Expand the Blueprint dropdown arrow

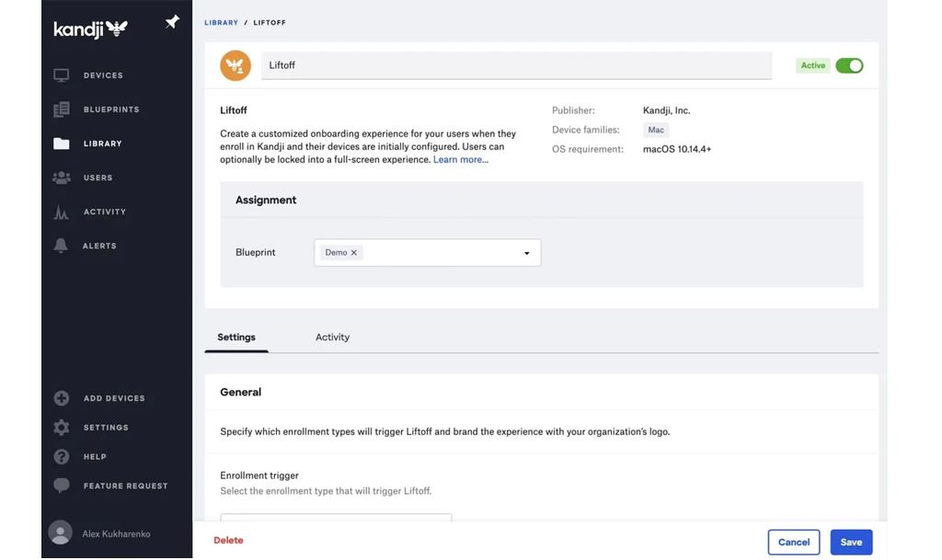tap(527, 253)
